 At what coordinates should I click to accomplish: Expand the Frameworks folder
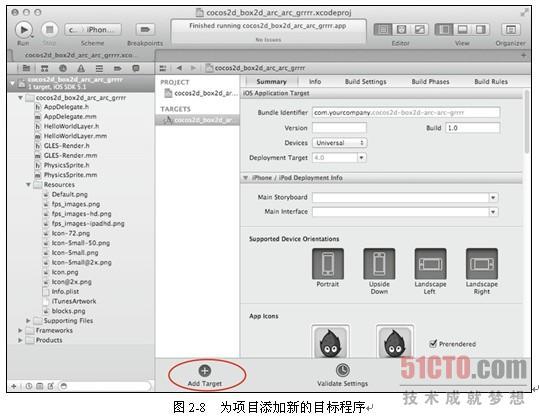[20, 330]
